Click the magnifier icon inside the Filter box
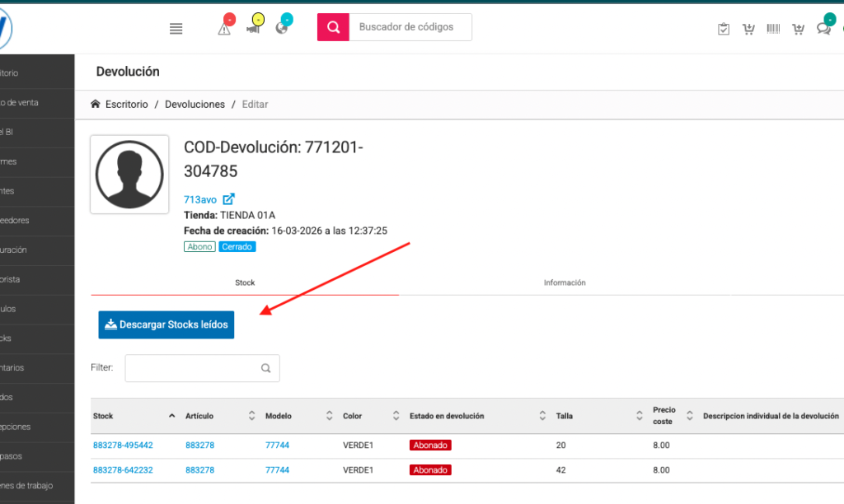This screenshot has width=844, height=504. pos(265,368)
